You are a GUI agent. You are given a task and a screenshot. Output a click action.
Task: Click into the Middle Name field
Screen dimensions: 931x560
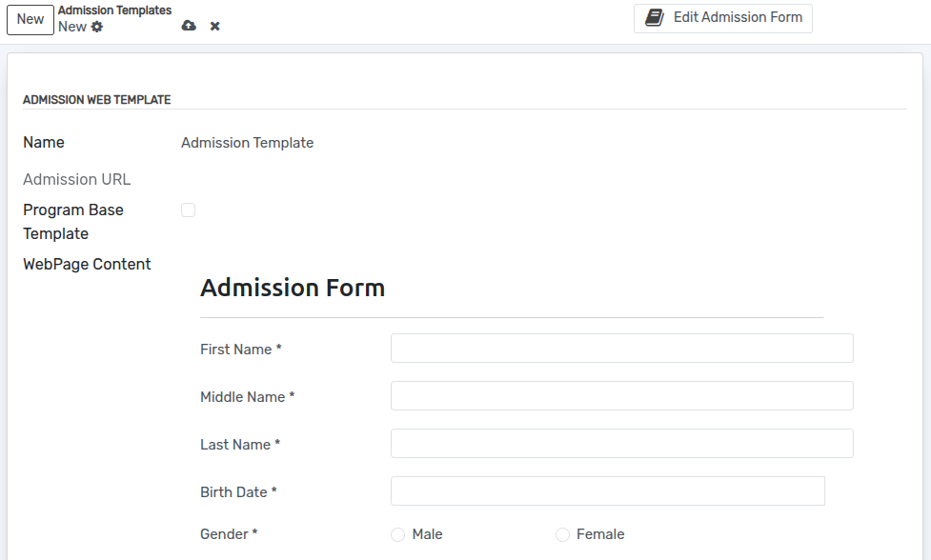(621, 396)
